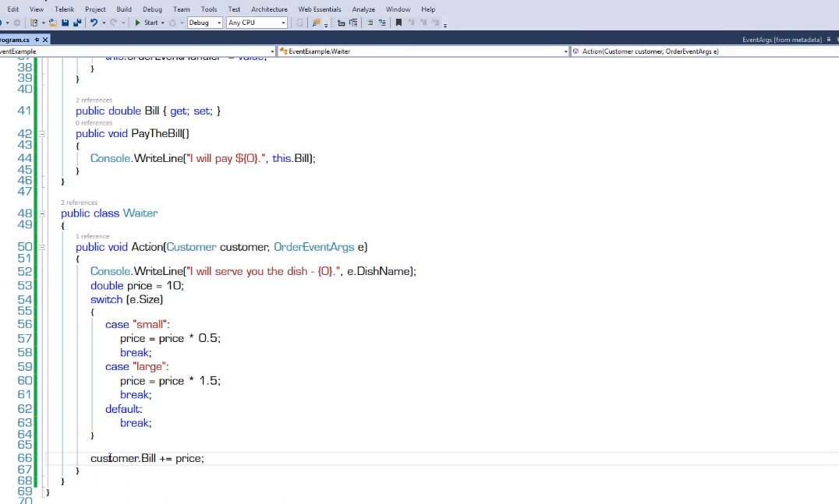Open the Telerik menu
The width and height of the screenshot is (839, 504).
[64, 9]
